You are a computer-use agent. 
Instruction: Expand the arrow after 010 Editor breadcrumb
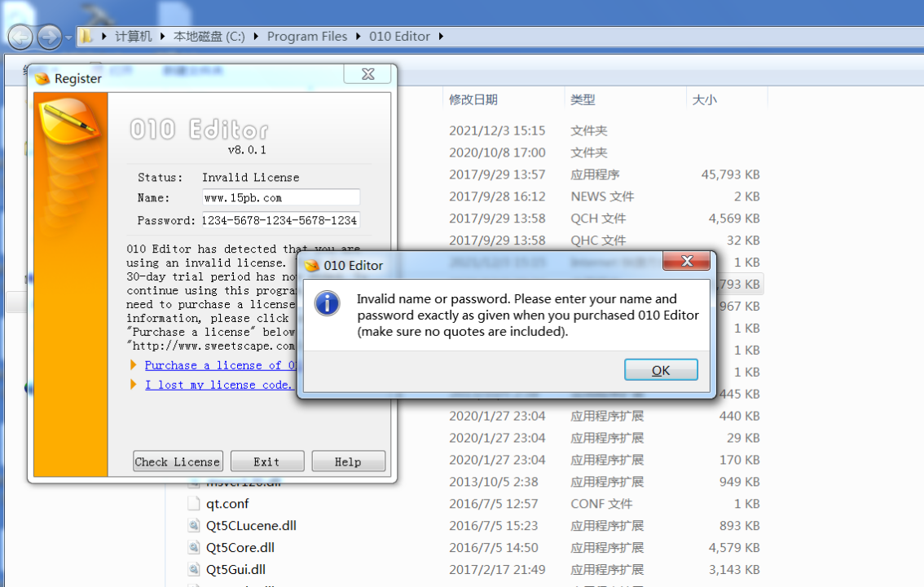(441, 37)
